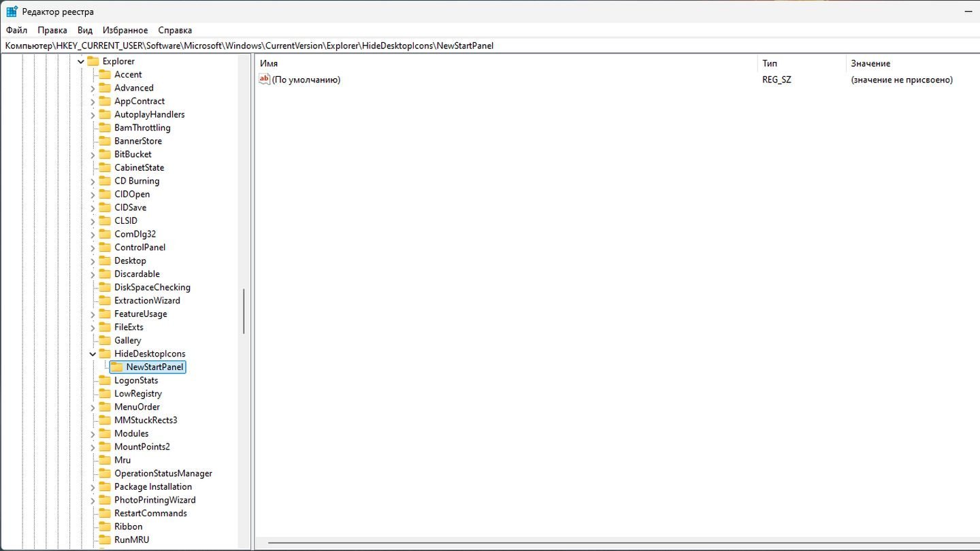980x551 pixels.
Task: Click the Explorer folder icon
Action: (93, 61)
